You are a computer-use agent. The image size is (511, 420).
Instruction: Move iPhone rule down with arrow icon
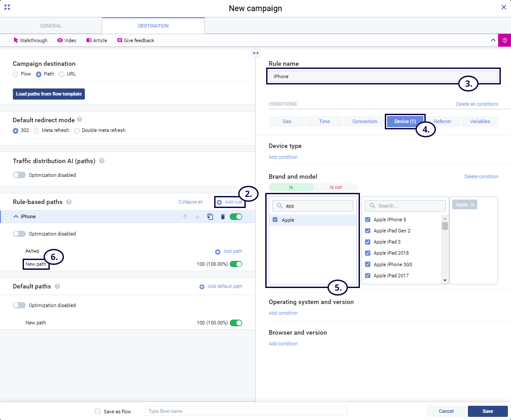point(197,217)
